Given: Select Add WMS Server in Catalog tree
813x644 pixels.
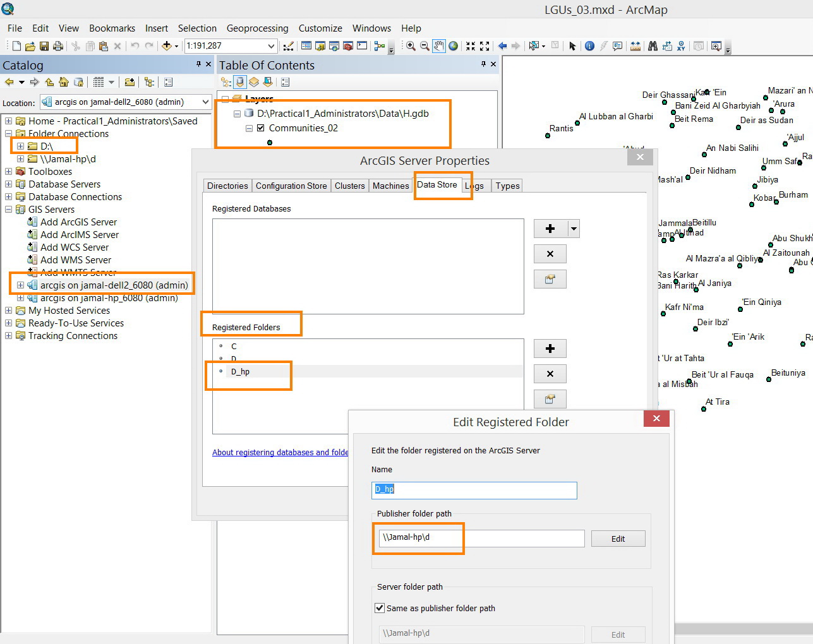Looking at the screenshot, I should [x=76, y=259].
